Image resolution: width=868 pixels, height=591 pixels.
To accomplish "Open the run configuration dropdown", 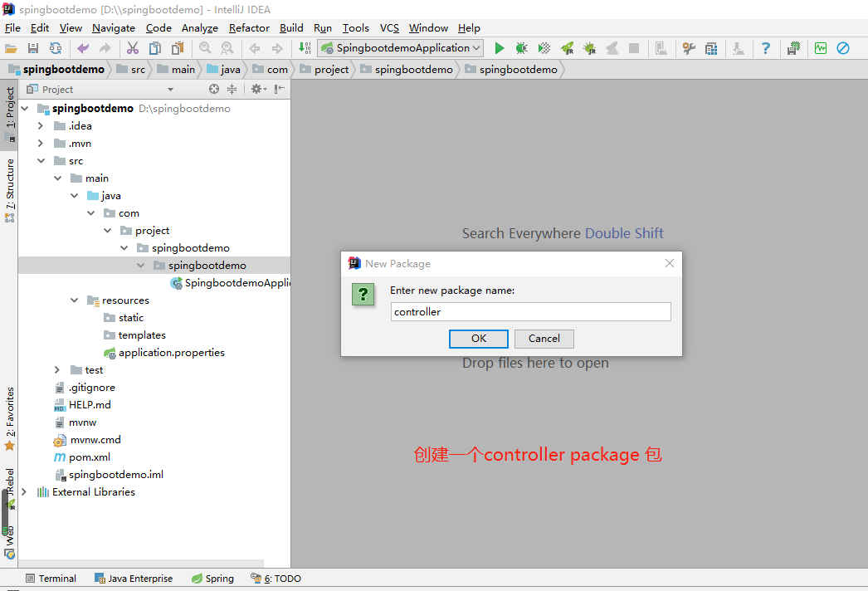I will [x=400, y=48].
